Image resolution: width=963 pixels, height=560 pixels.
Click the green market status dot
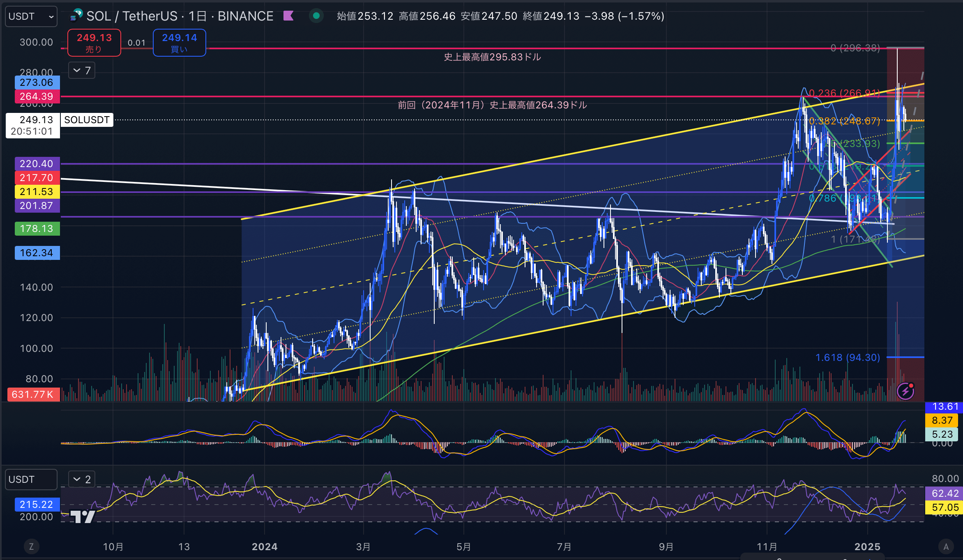tap(316, 16)
